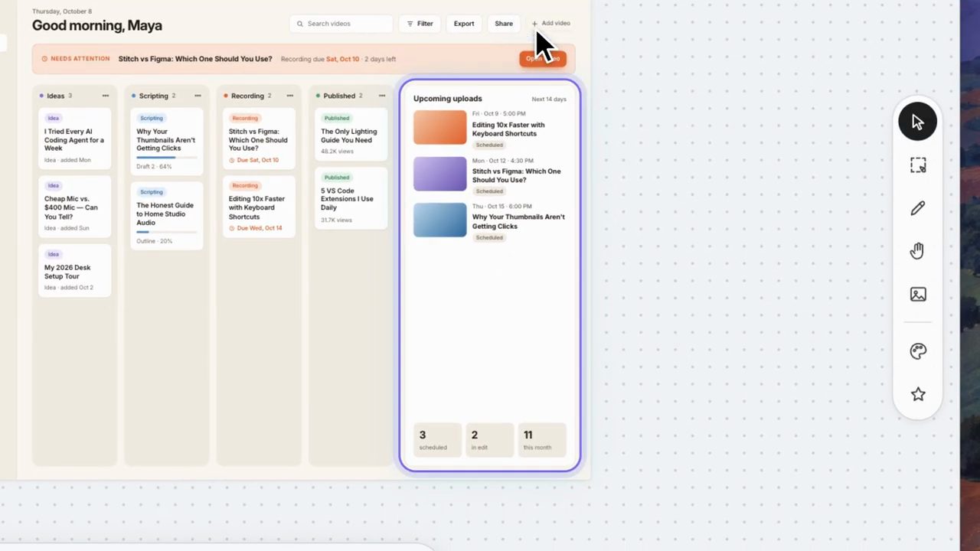980x551 pixels.
Task: Click the Share button
Action: (504, 24)
